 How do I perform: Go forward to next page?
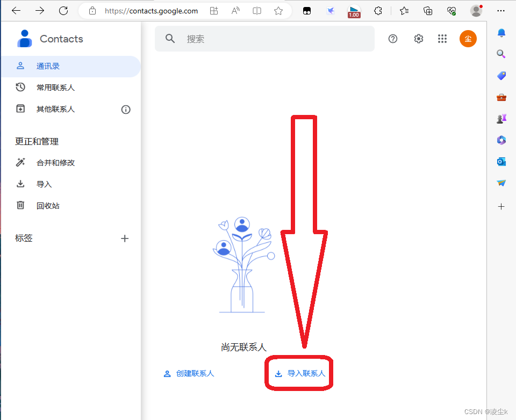(39, 11)
